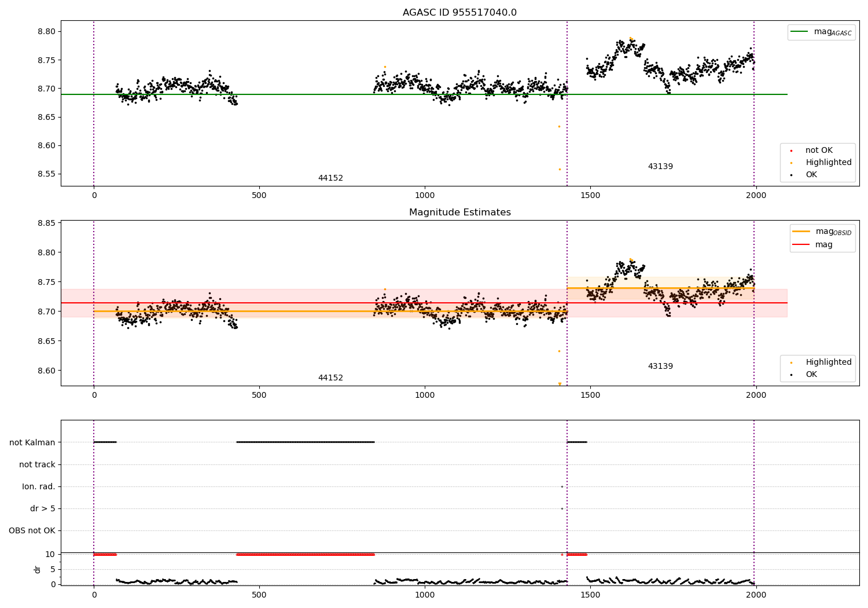Click the long red dr=10 segment in bottom plot
Image resolution: width=868 pixels, height=608 pixels.
coord(306,554)
